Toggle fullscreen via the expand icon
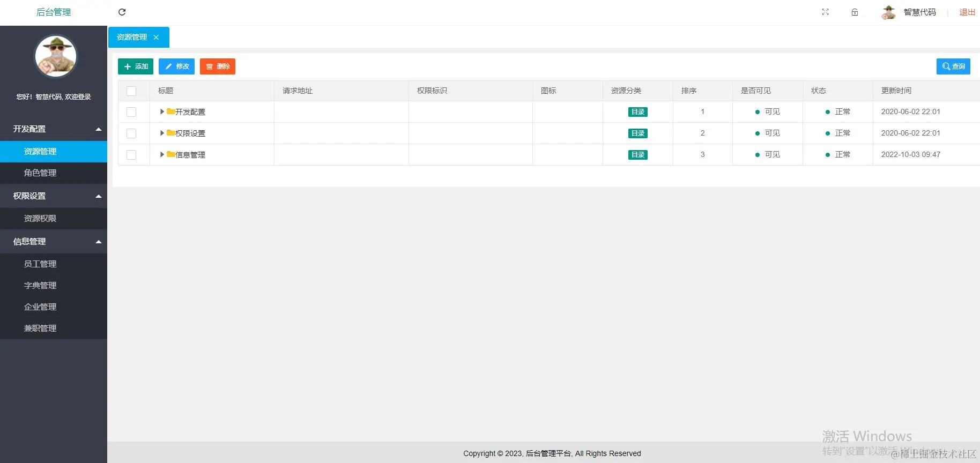The image size is (980, 463). [x=825, y=12]
